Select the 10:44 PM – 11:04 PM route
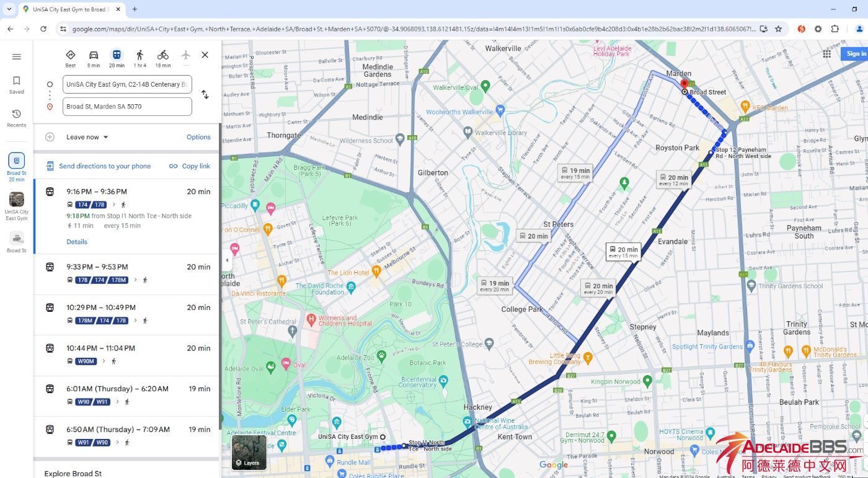The image size is (868, 478). pos(127,355)
